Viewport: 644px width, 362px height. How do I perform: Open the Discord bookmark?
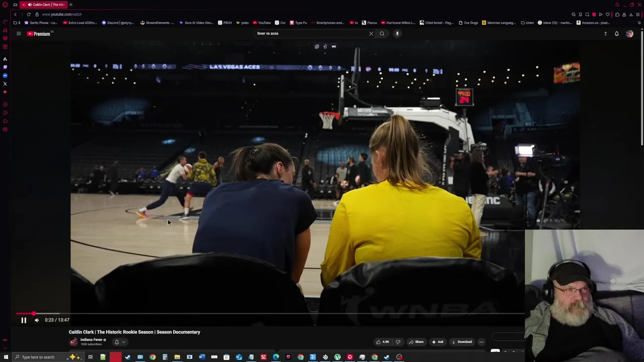pos(118,23)
